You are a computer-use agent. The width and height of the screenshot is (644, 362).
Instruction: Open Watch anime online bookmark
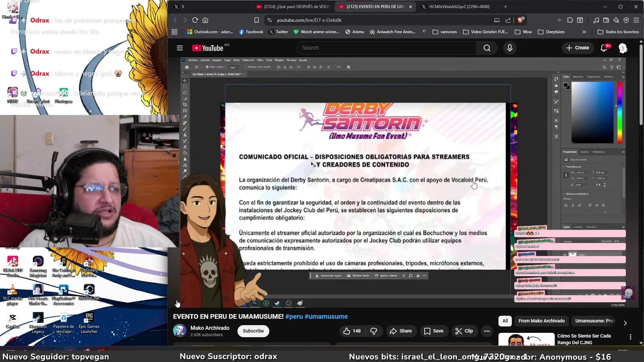click(x=316, y=32)
